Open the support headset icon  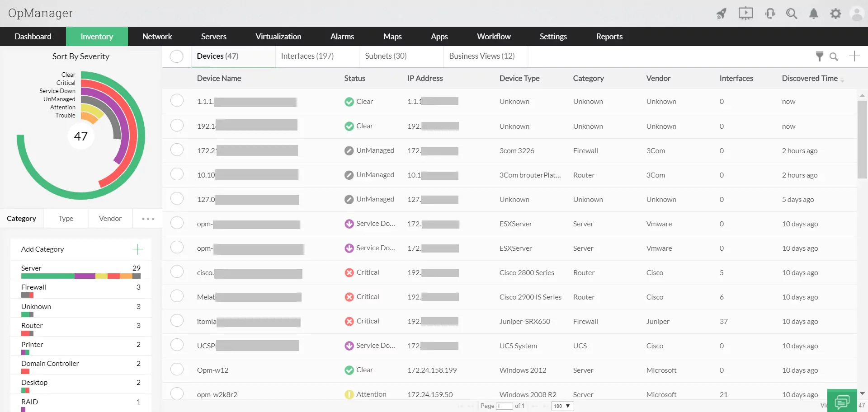coord(770,14)
